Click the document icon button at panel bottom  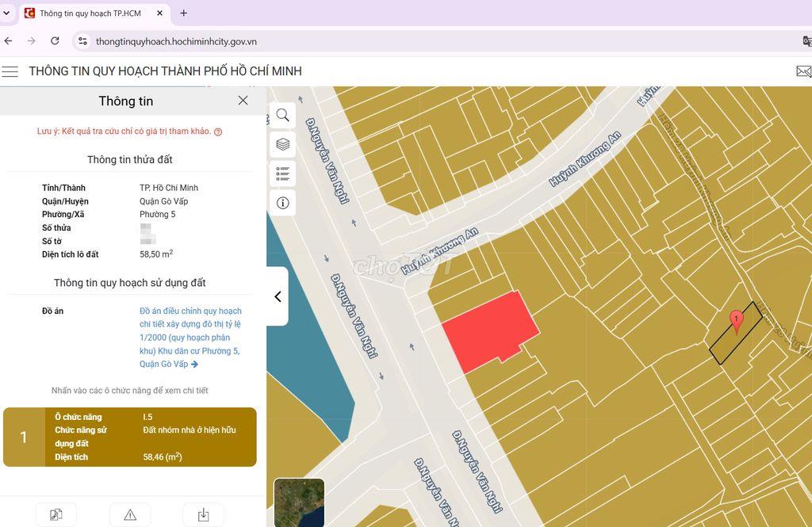coord(56,514)
